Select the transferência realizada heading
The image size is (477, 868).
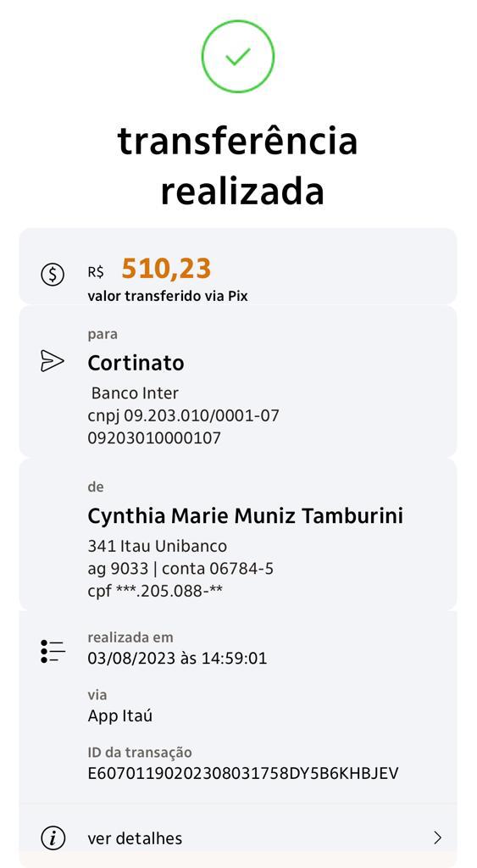238,165
